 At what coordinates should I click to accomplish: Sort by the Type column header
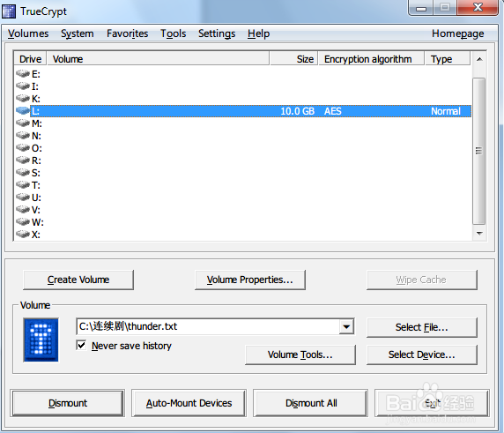point(448,59)
